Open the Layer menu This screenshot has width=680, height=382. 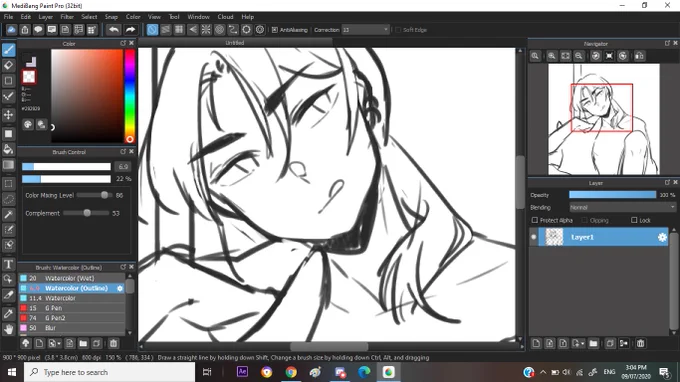pos(46,17)
